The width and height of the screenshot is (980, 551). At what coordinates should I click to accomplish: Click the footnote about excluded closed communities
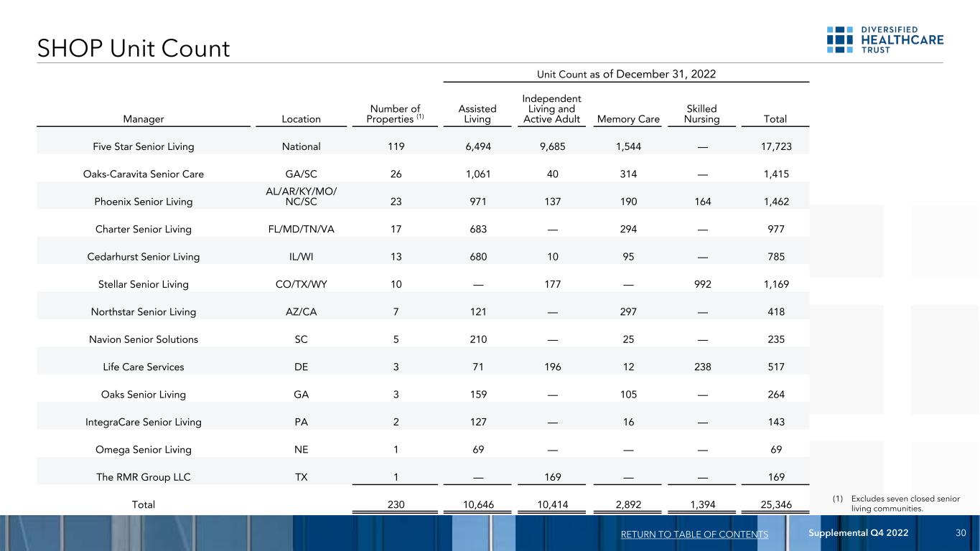click(905, 504)
